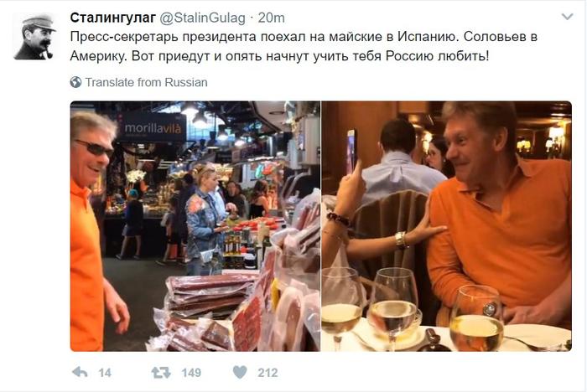
Task: Click the globe icon beside Translate
Action: click(x=75, y=82)
